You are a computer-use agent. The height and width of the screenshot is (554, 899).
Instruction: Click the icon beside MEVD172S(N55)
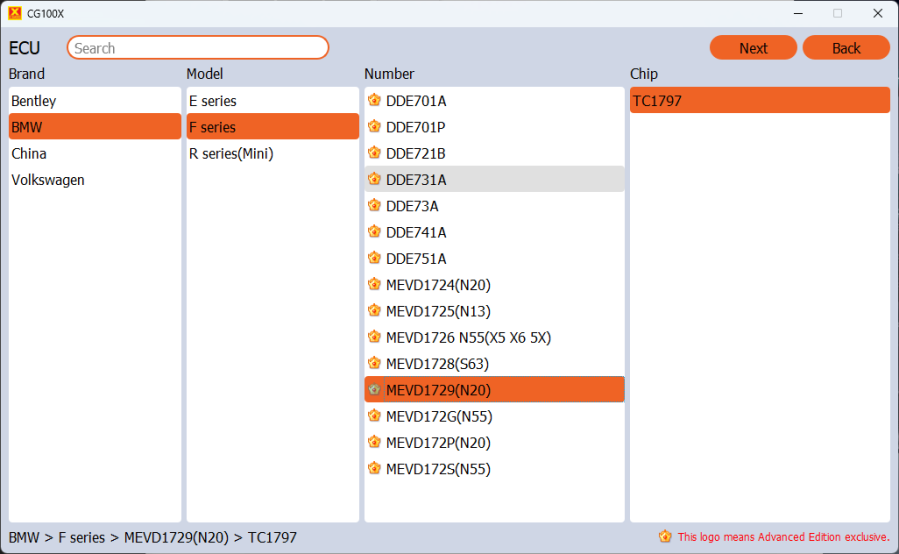point(374,468)
